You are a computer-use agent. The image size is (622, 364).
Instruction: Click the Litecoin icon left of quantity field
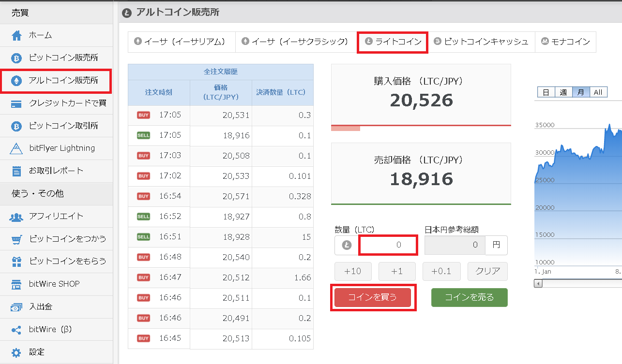[x=347, y=246]
